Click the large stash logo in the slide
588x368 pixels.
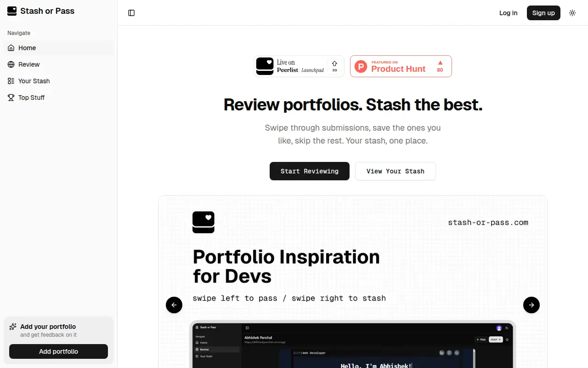click(x=204, y=222)
